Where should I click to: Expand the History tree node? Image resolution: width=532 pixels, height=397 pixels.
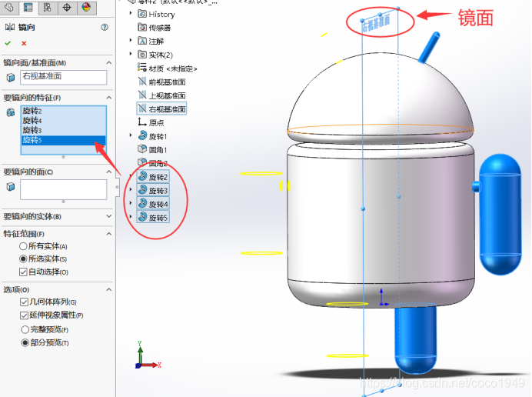131,13
